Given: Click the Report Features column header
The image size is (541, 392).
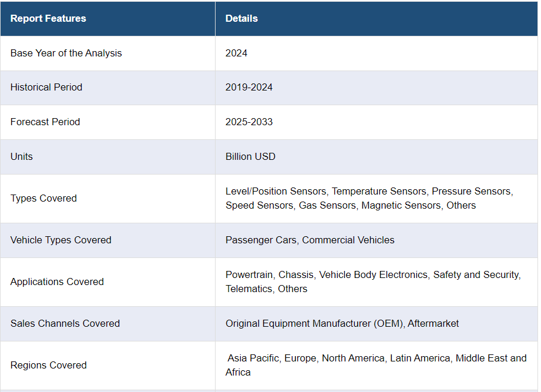Looking at the screenshot, I should 48,18.
